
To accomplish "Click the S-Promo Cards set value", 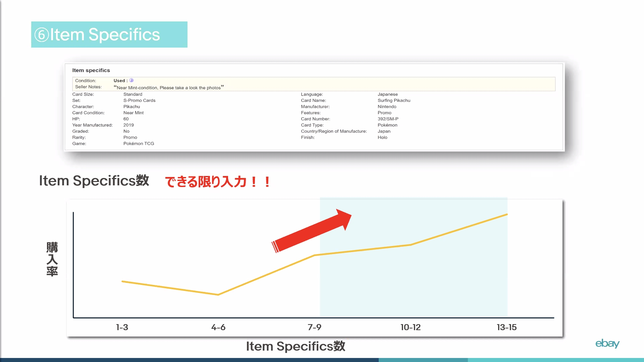I will [x=139, y=101].
